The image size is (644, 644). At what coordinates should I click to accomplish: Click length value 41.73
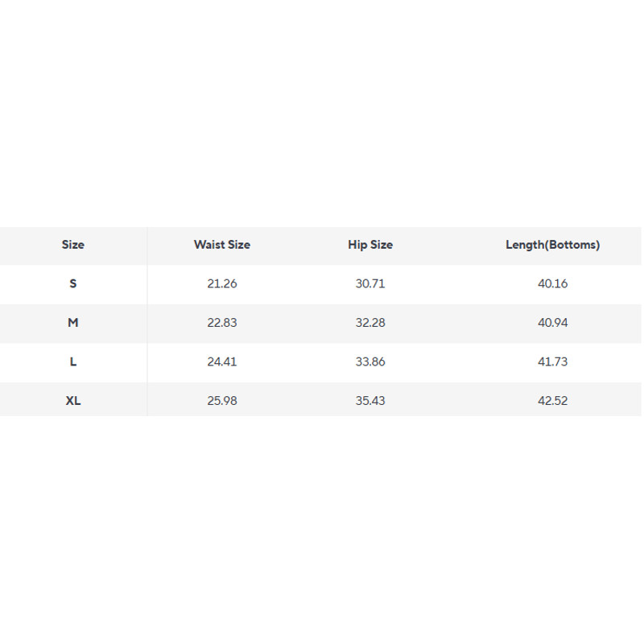[x=552, y=361]
